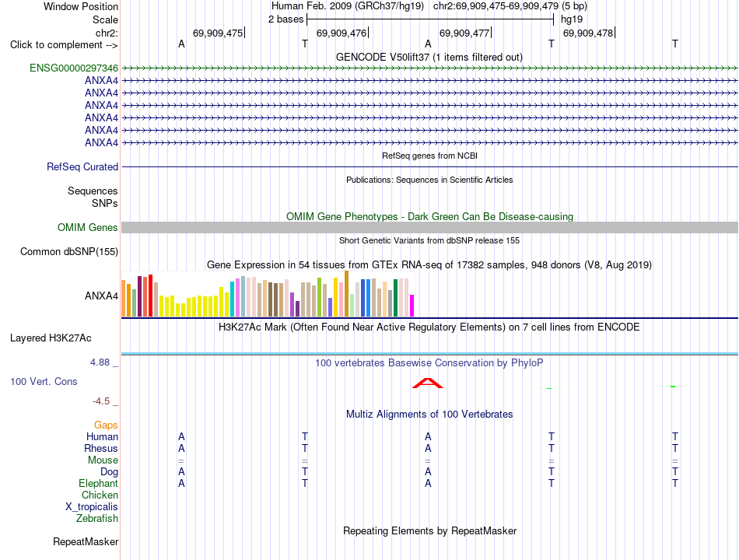
Task: Click position marker 69,909,478
Action: tap(588, 33)
